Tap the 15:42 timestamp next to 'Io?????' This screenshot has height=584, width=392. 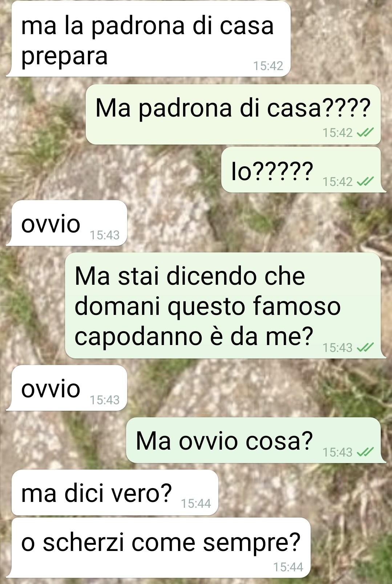tap(338, 182)
